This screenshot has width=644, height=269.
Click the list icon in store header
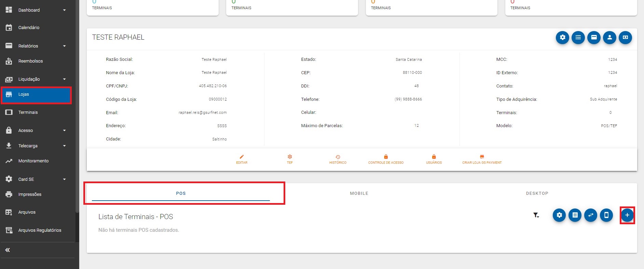click(578, 38)
